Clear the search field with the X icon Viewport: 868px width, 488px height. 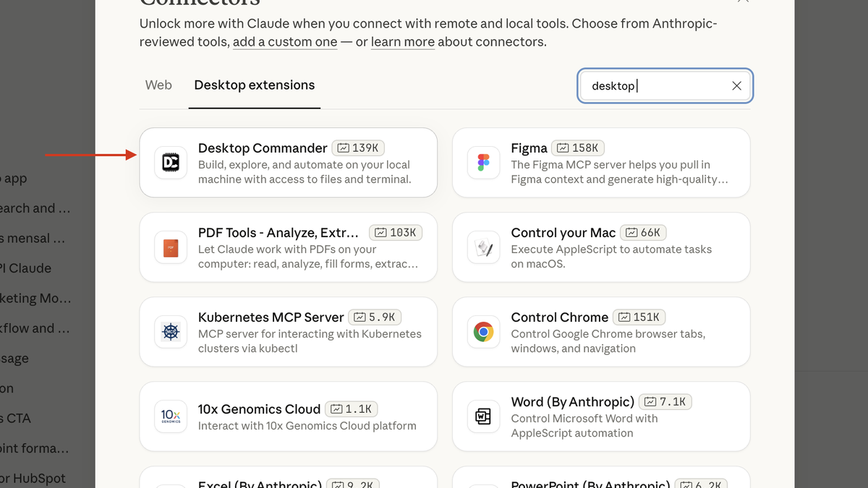click(x=736, y=86)
